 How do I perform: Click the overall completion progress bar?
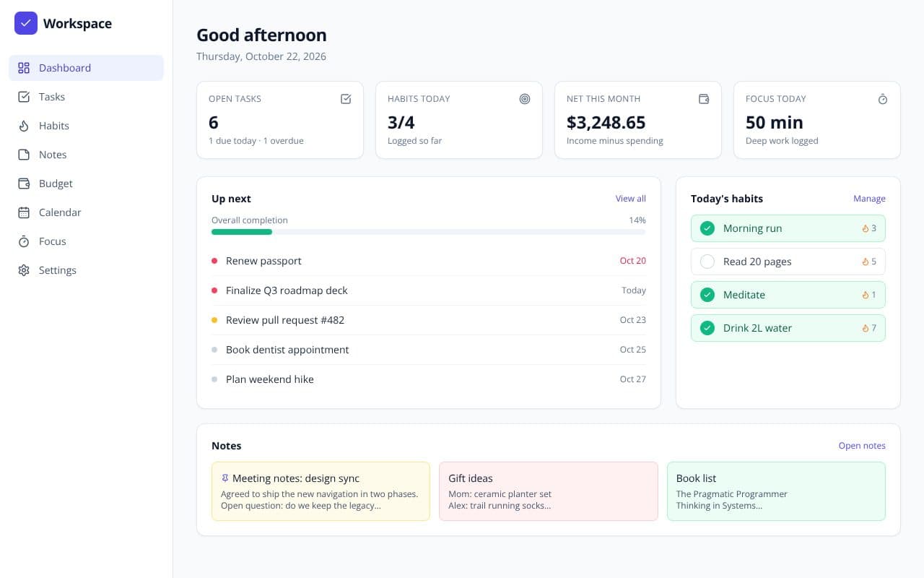click(429, 232)
